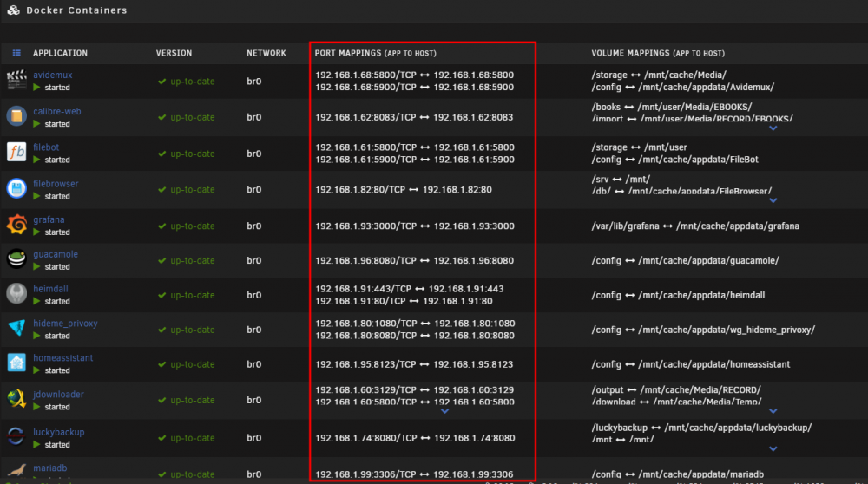Click the guacamole application icon
Screen dimensions: 868x484
click(16, 258)
